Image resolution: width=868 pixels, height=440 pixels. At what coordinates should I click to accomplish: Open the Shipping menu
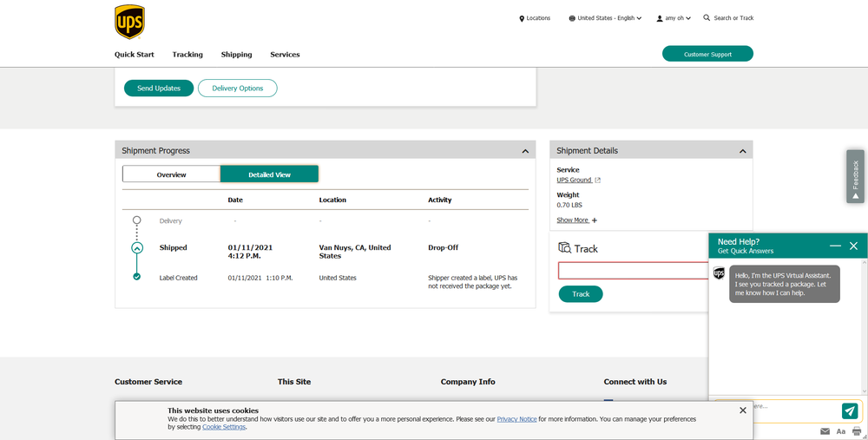click(236, 55)
